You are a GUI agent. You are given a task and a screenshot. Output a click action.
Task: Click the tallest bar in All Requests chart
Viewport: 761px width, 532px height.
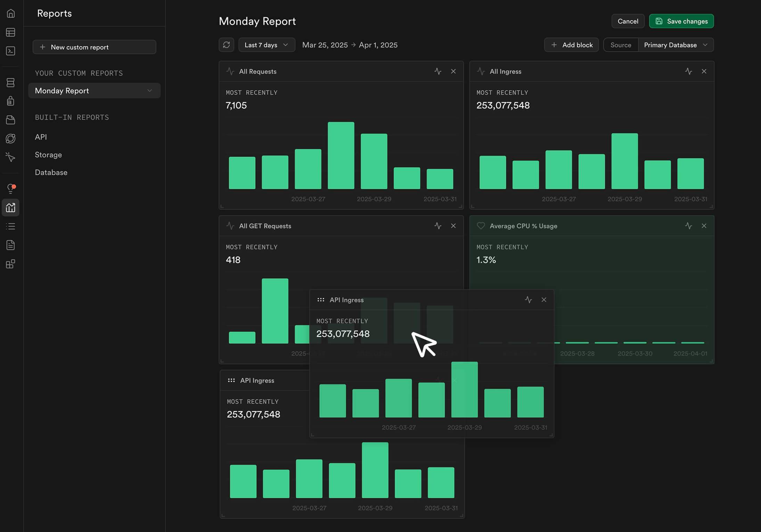point(341,155)
